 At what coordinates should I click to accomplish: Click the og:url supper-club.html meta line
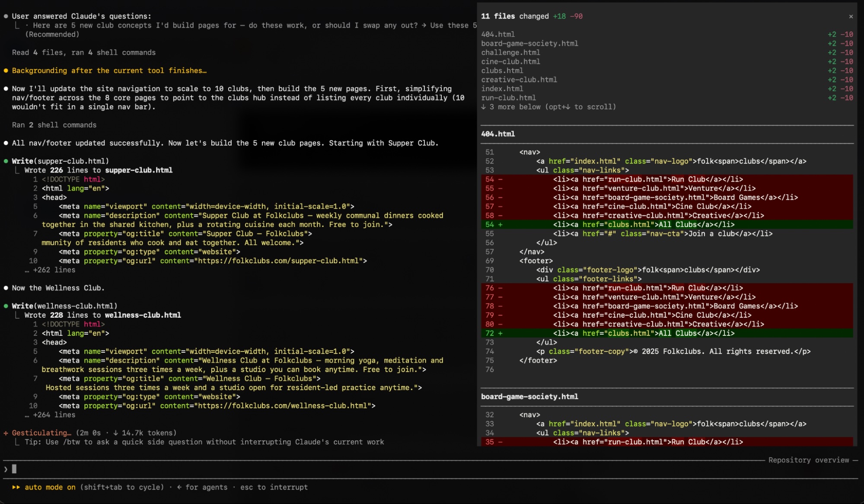pyautogui.click(x=213, y=261)
